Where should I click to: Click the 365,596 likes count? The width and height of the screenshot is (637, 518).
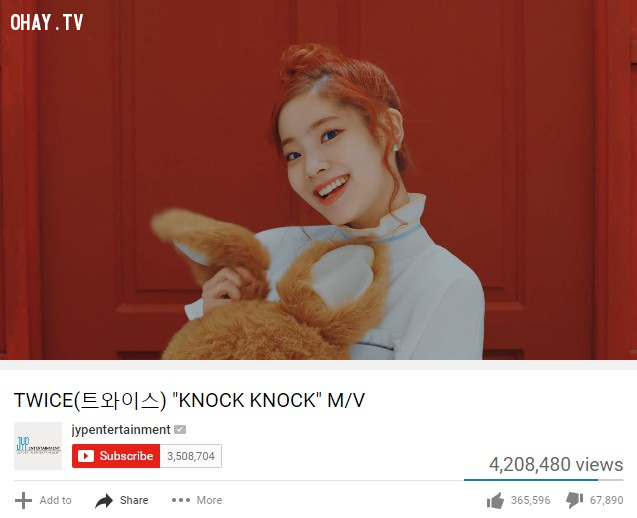[x=531, y=500]
